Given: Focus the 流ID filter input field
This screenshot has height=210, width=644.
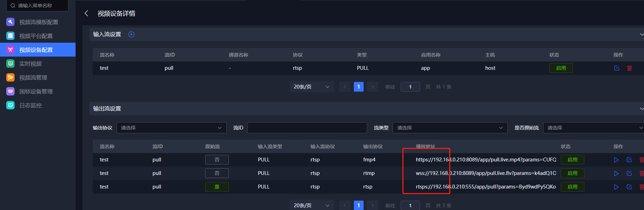Looking at the screenshot, I should (x=307, y=128).
